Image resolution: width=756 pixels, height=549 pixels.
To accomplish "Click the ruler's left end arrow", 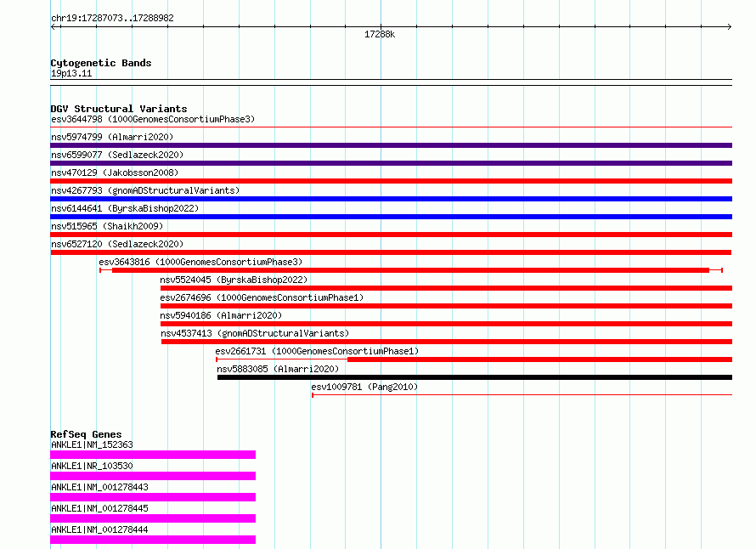I will point(54,26).
